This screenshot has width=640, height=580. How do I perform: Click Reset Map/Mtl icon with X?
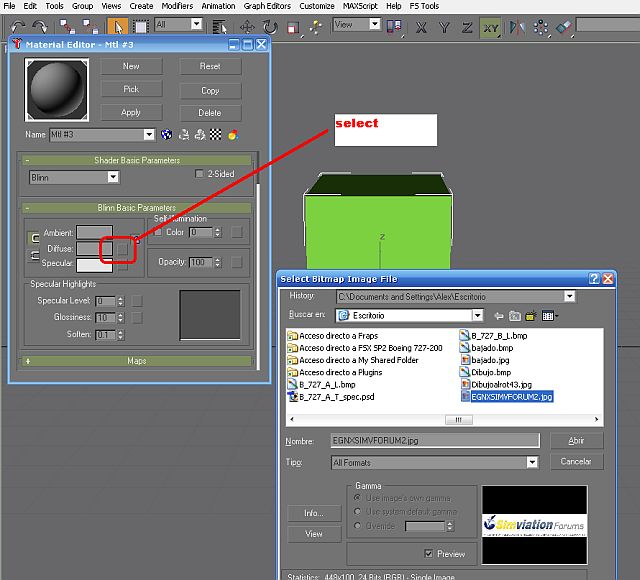[x=200, y=134]
